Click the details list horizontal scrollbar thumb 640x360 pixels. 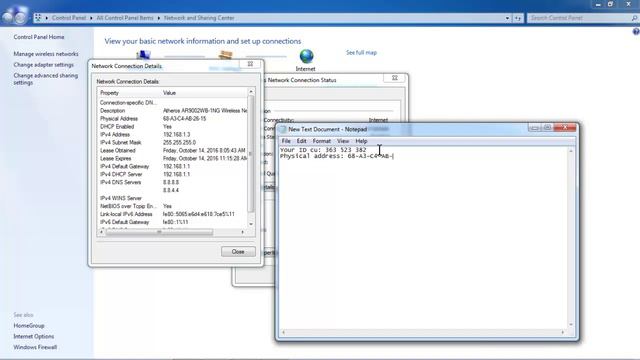[x=159, y=232]
